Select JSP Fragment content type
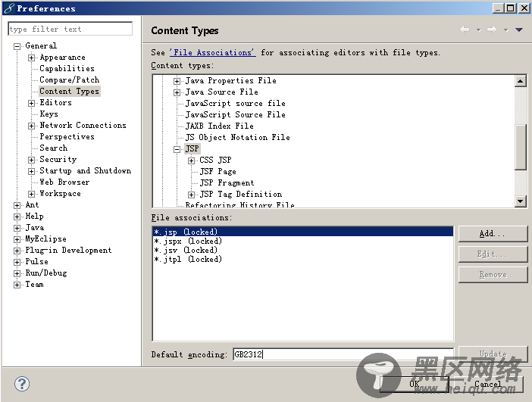 point(227,182)
